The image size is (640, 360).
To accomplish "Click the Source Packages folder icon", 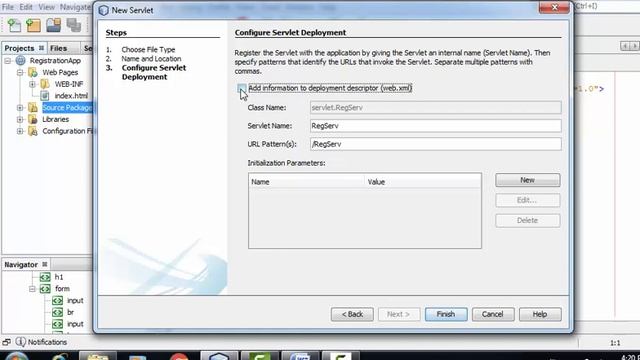I will point(33,108).
